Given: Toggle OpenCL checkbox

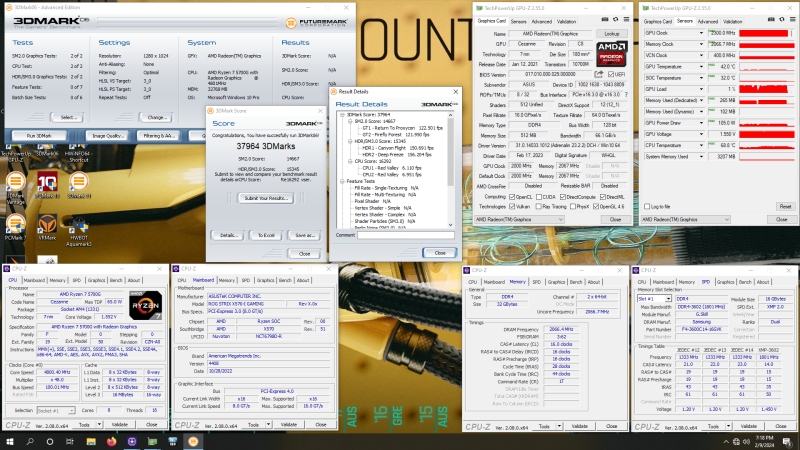Looking at the screenshot, I should point(512,197).
